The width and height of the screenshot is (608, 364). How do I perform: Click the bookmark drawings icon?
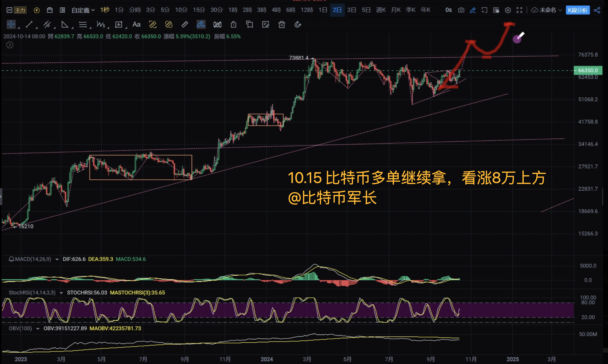(x=249, y=24)
